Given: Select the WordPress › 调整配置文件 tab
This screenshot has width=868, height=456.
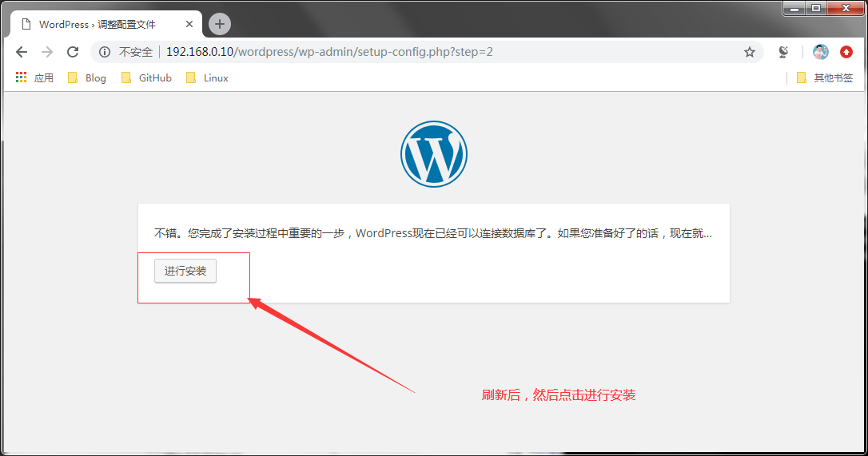Looking at the screenshot, I should 106,24.
